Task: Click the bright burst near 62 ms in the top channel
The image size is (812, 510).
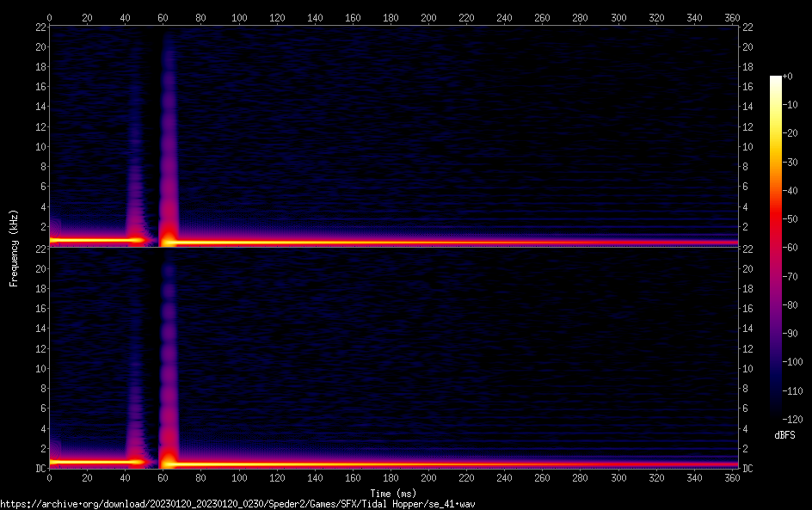Action: click(x=168, y=239)
